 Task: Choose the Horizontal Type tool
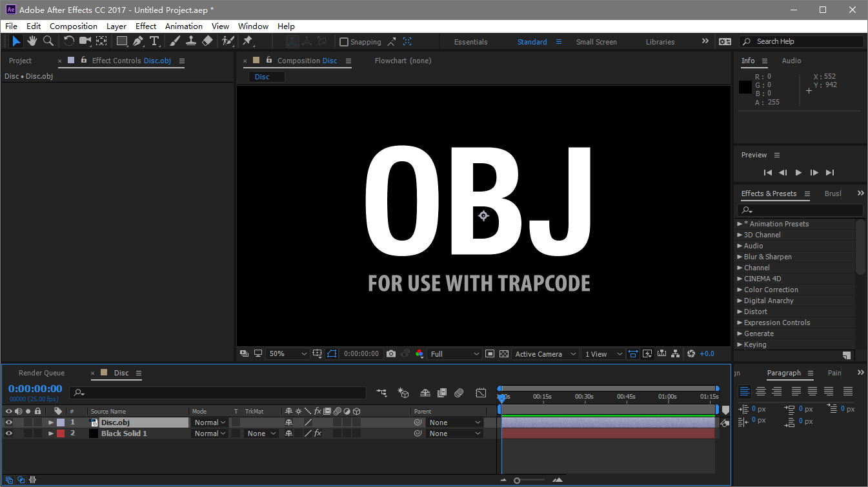tap(154, 41)
